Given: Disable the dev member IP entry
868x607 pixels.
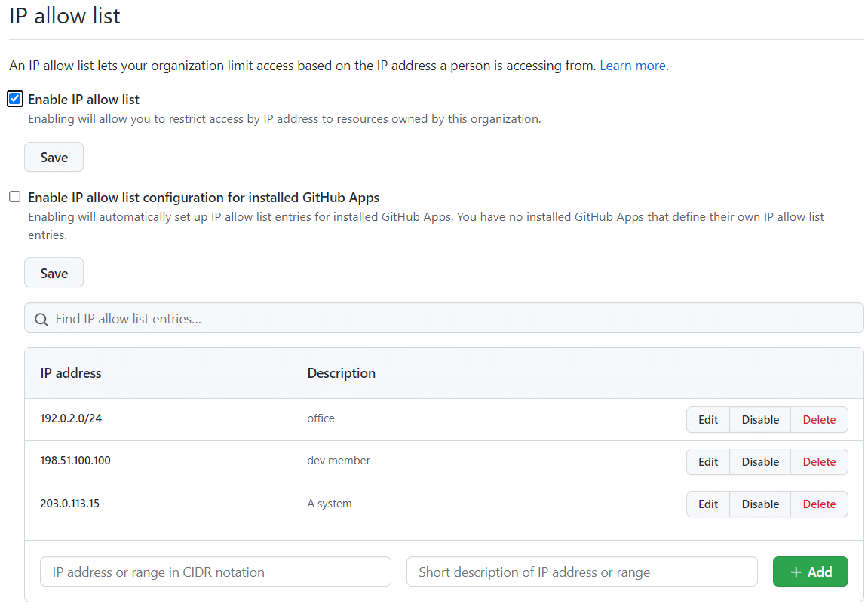Looking at the screenshot, I should pyautogui.click(x=759, y=461).
